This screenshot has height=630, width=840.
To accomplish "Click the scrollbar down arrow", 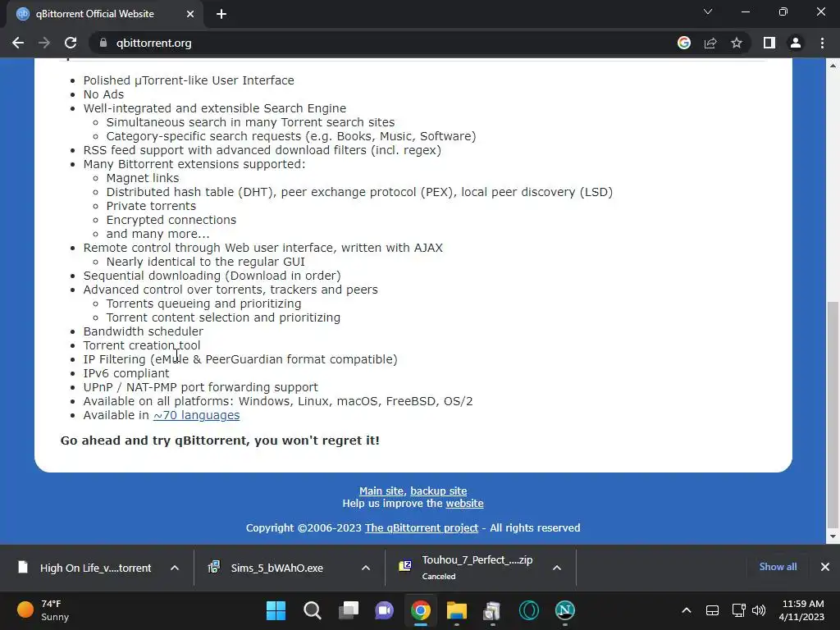I will tap(833, 536).
